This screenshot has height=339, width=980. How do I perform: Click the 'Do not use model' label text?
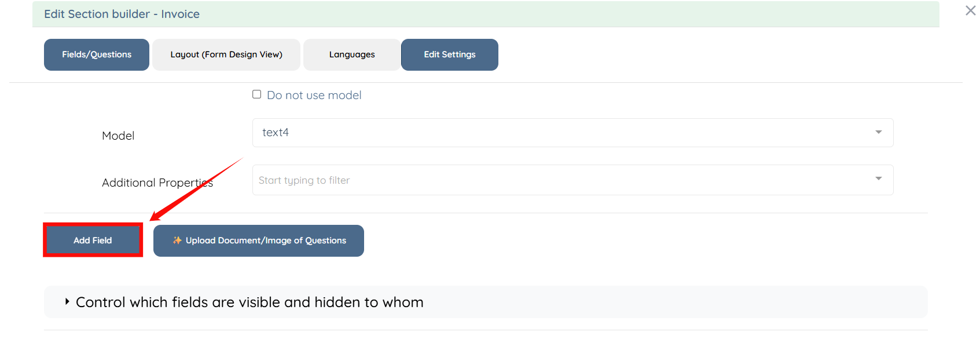coord(314,95)
